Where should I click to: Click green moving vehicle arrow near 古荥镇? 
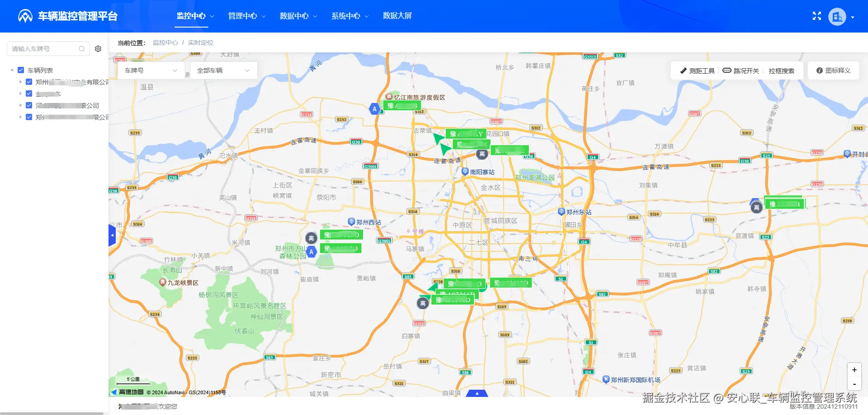coord(438,137)
